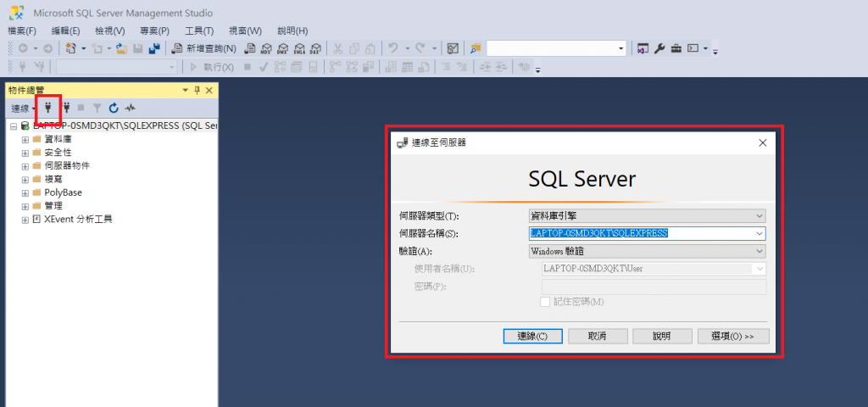Click the Copy icon in toolbar
Image resolution: width=868 pixels, height=407 pixels.
pos(354,48)
